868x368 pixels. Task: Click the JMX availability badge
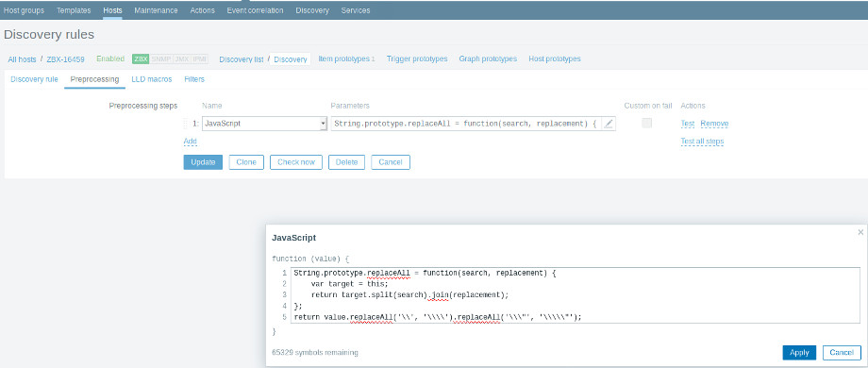tap(181, 59)
